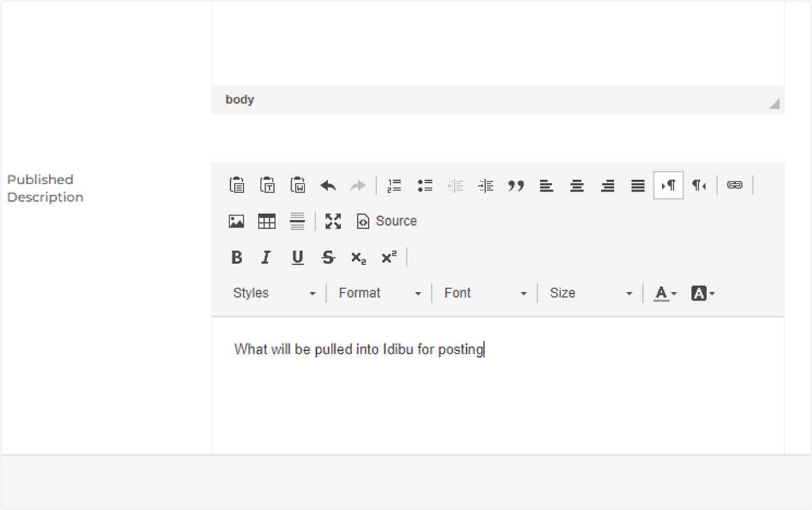Open the Font dropdown
This screenshot has height=510, width=812.
[x=486, y=293]
